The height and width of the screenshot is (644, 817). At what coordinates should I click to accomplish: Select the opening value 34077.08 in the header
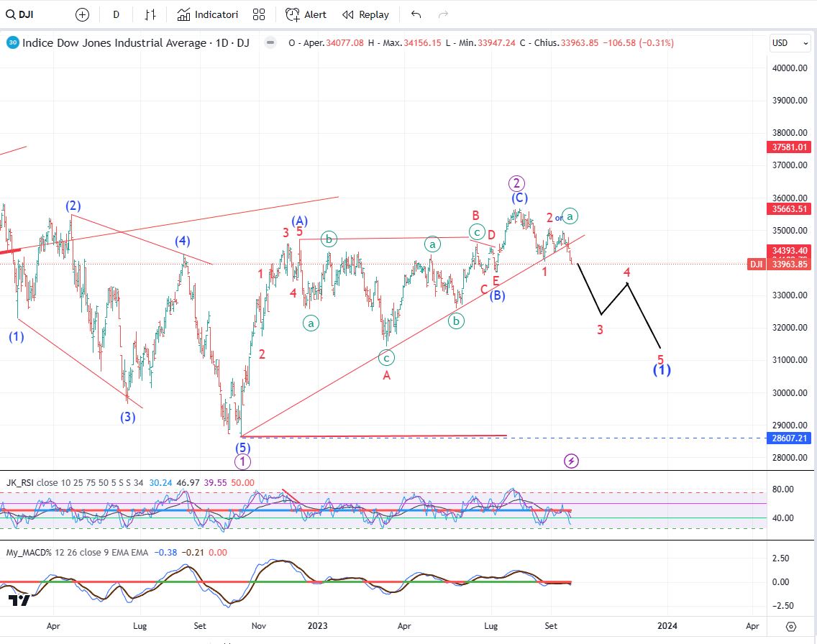pos(344,42)
